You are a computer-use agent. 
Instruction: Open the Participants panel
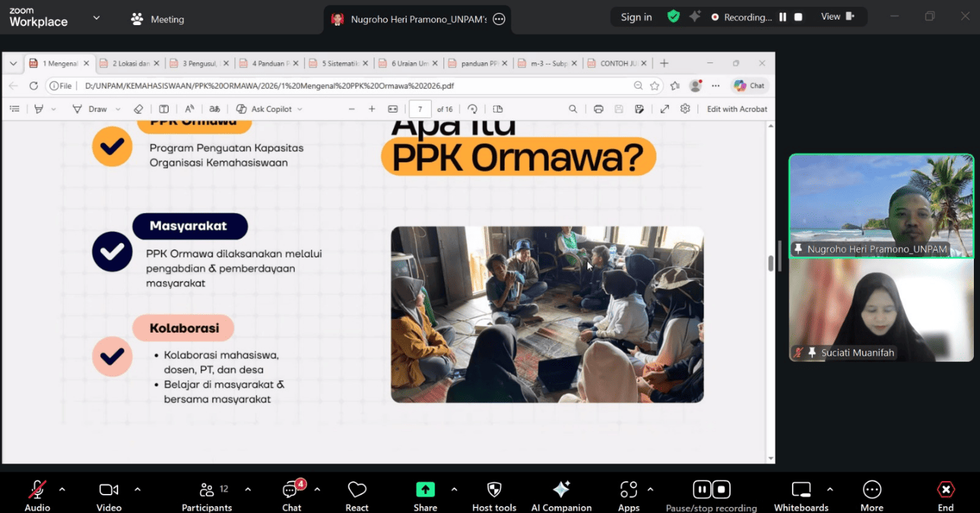[207, 495]
